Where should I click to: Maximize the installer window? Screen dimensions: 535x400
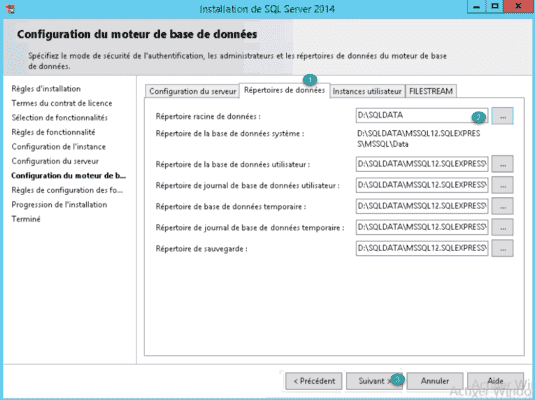coord(495,7)
